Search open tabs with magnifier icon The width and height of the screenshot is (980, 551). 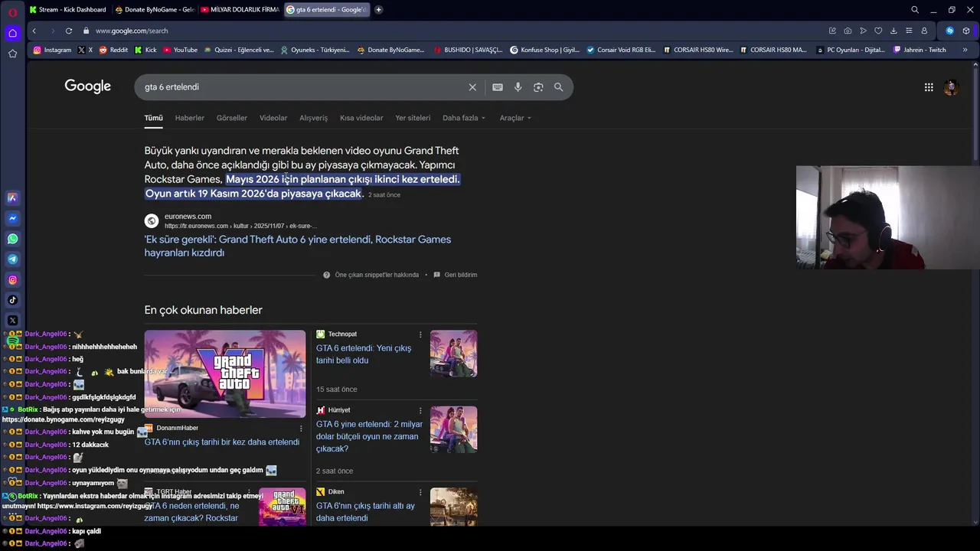915,10
